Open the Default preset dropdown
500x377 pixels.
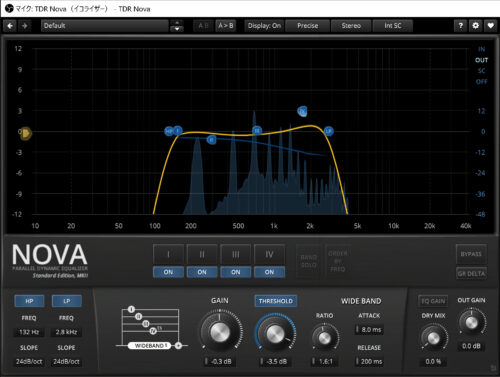pyautogui.click(x=105, y=26)
